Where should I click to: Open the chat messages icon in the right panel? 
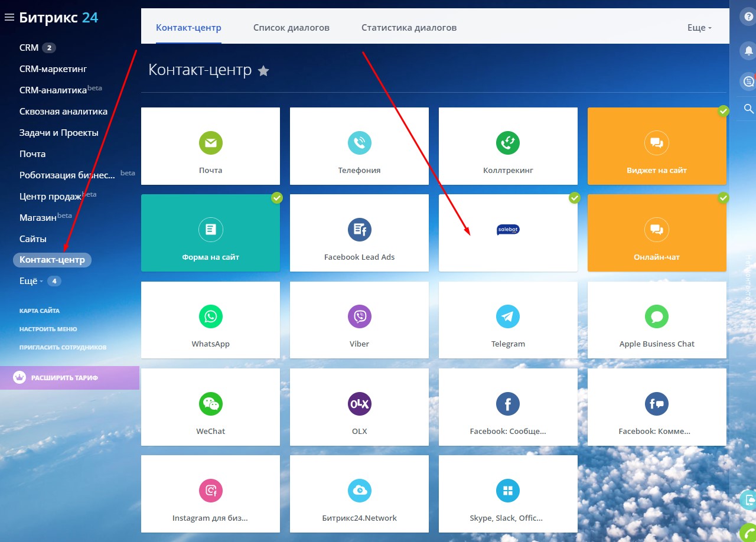pos(749,81)
